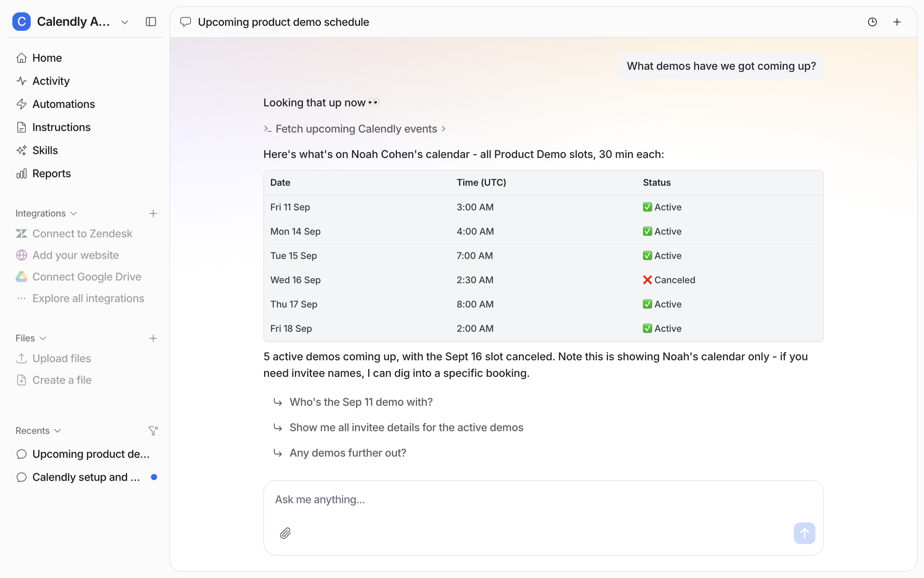The height and width of the screenshot is (578, 924).
Task: Open Reports page
Action: pos(85,173)
